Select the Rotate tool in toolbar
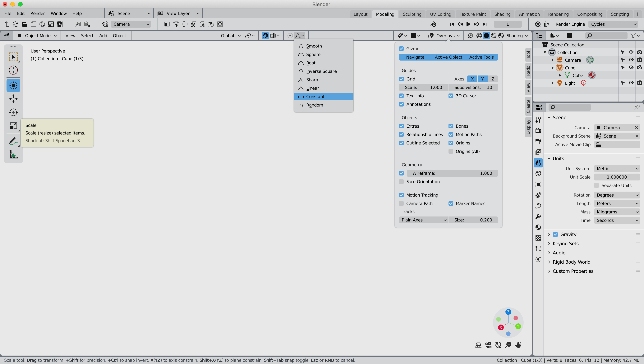The height and width of the screenshot is (364, 644). (13, 112)
